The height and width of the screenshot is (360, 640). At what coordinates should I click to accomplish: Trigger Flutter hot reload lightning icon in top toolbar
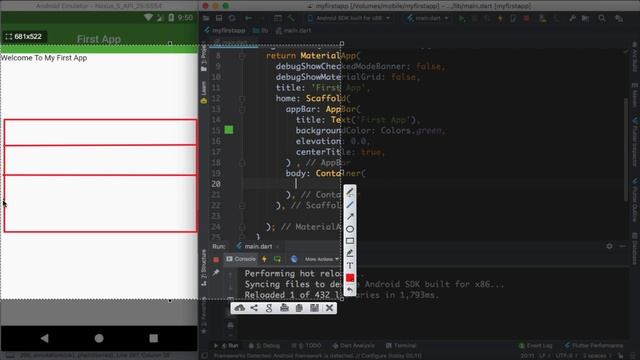point(500,18)
